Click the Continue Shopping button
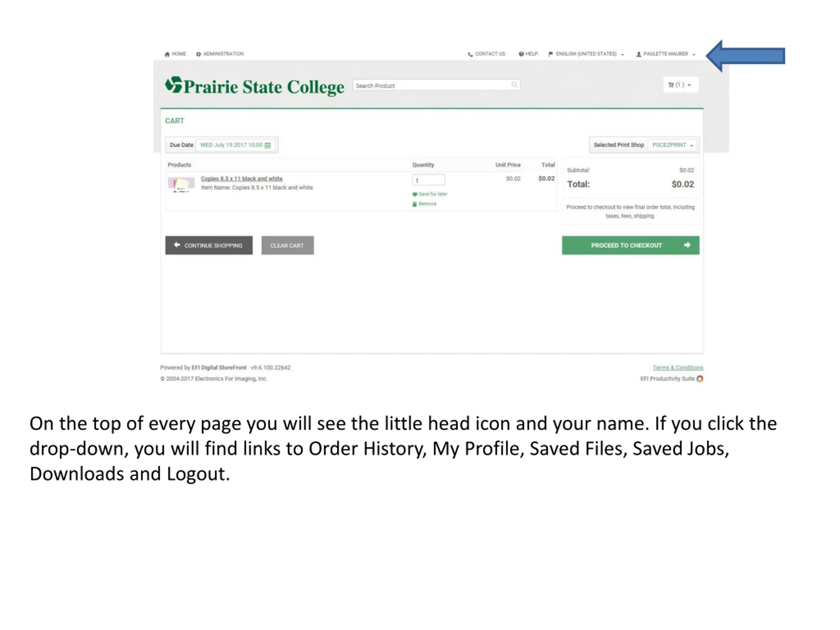The width and height of the screenshot is (840, 630). point(209,245)
